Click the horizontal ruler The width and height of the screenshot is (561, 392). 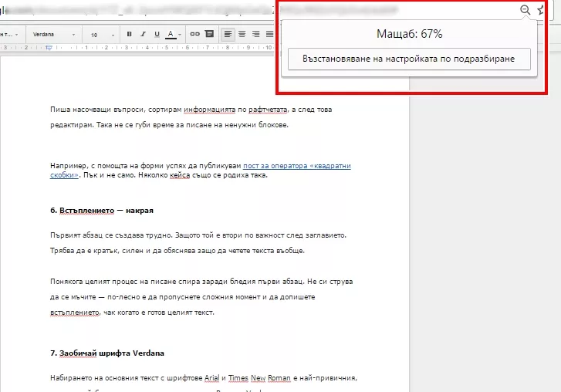tap(137, 47)
